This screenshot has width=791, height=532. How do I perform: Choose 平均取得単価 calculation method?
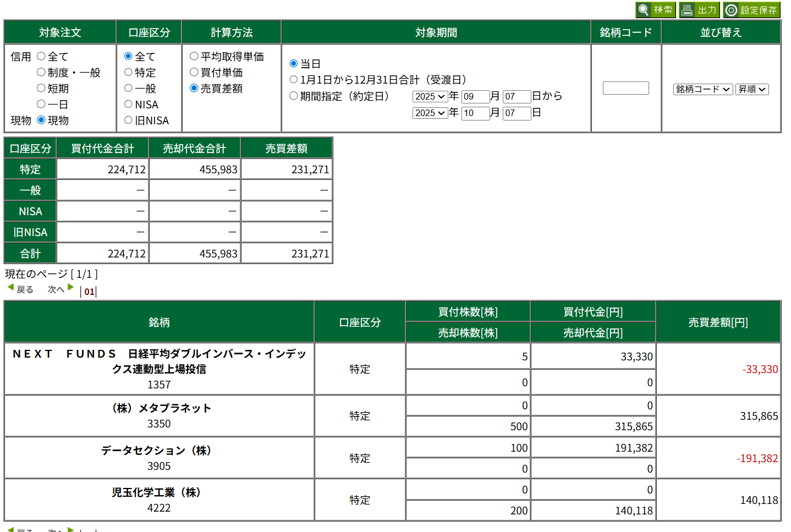point(194,56)
